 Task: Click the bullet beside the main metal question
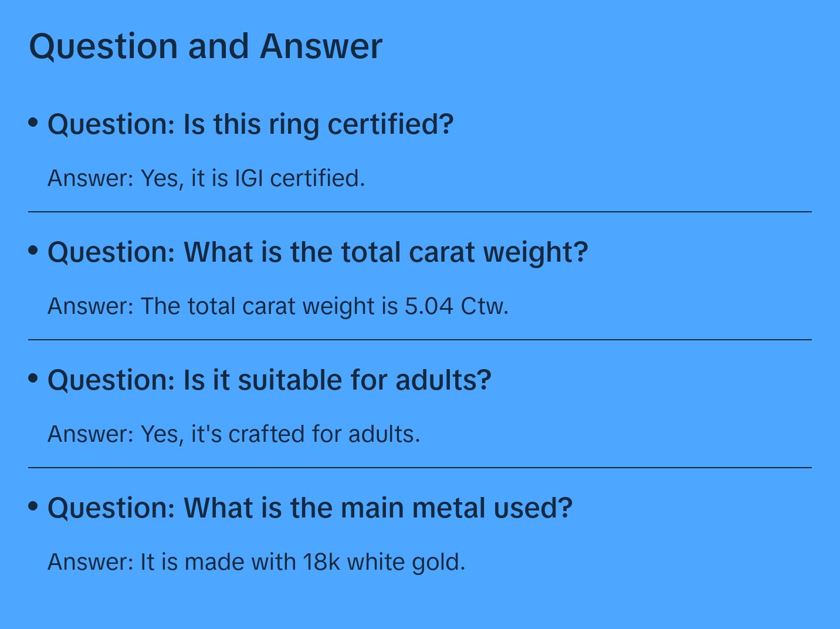(x=33, y=506)
